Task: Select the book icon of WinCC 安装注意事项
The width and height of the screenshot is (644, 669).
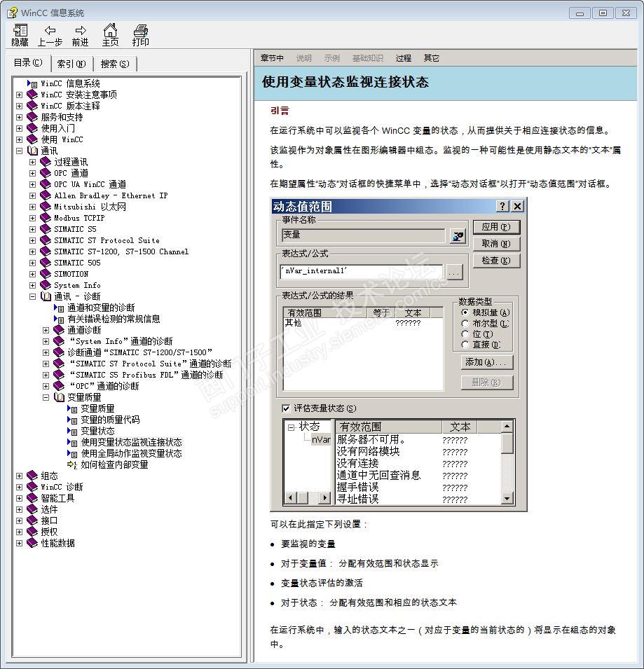Action: point(32,95)
